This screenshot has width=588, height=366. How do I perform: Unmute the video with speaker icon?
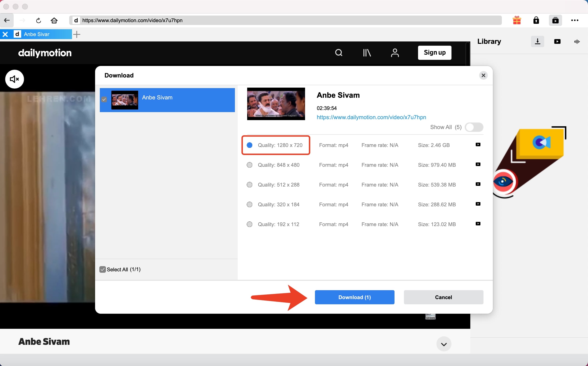click(14, 79)
